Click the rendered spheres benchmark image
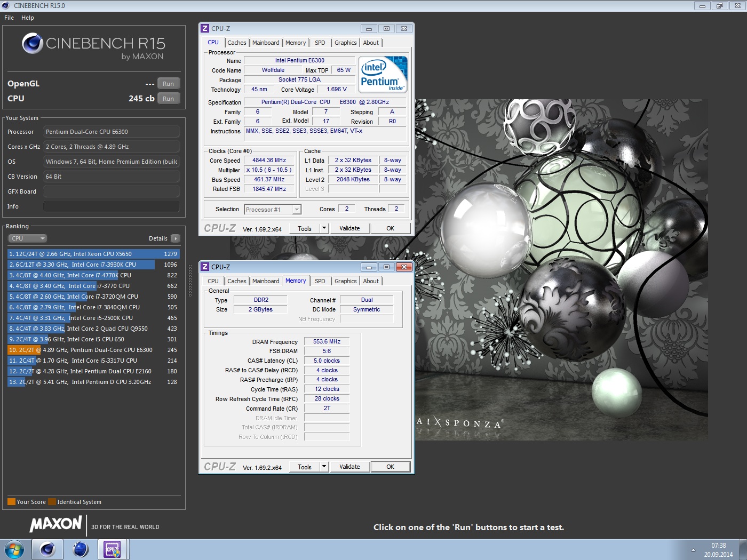The width and height of the screenshot is (747, 560). pos(561,269)
